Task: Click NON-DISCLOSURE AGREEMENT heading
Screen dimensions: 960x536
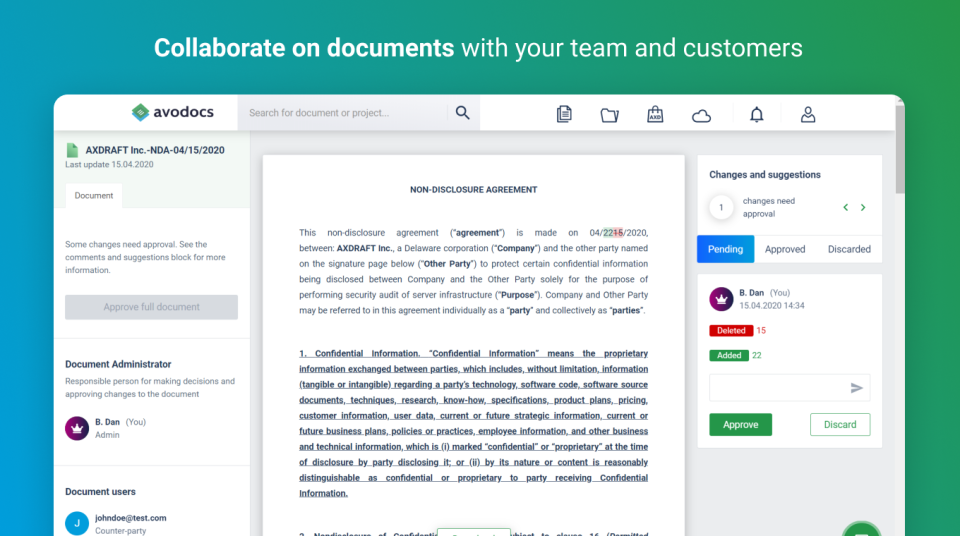Action: tap(473, 190)
